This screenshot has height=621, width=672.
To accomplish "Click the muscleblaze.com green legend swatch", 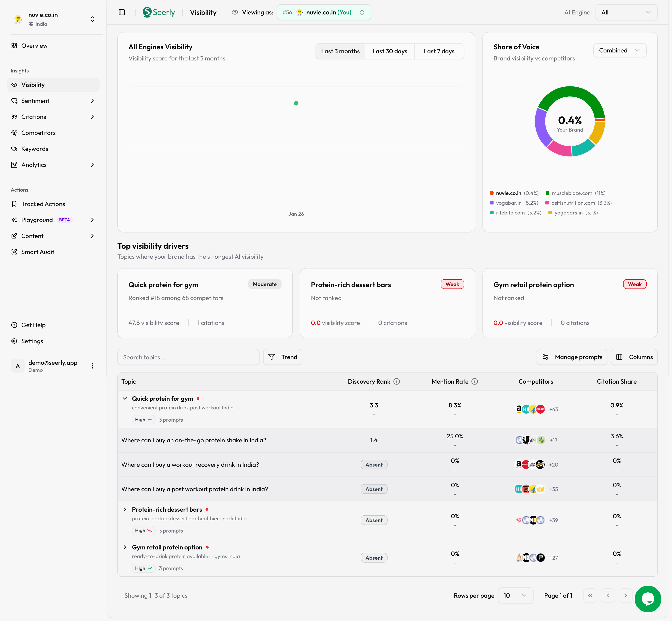I will pyautogui.click(x=547, y=193).
